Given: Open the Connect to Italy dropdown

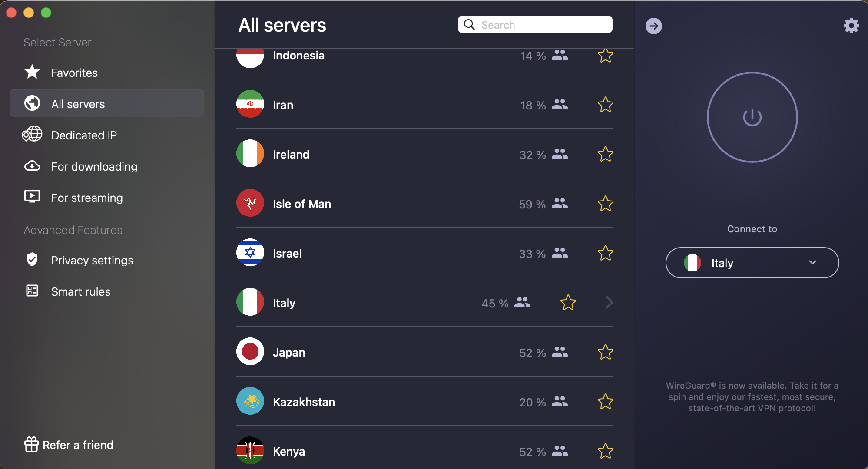Looking at the screenshot, I should point(752,263).
